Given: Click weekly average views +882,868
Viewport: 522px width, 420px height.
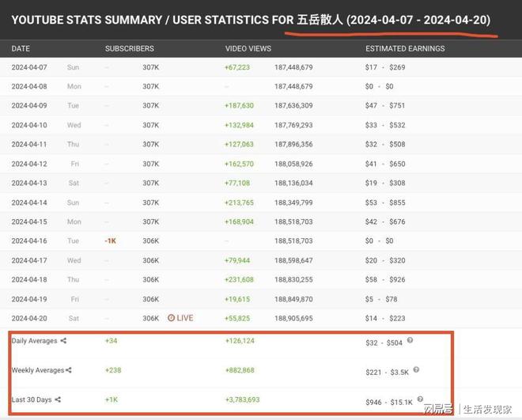Looking at the screenshot, I should pyautogui.click(x=240, y=369).
